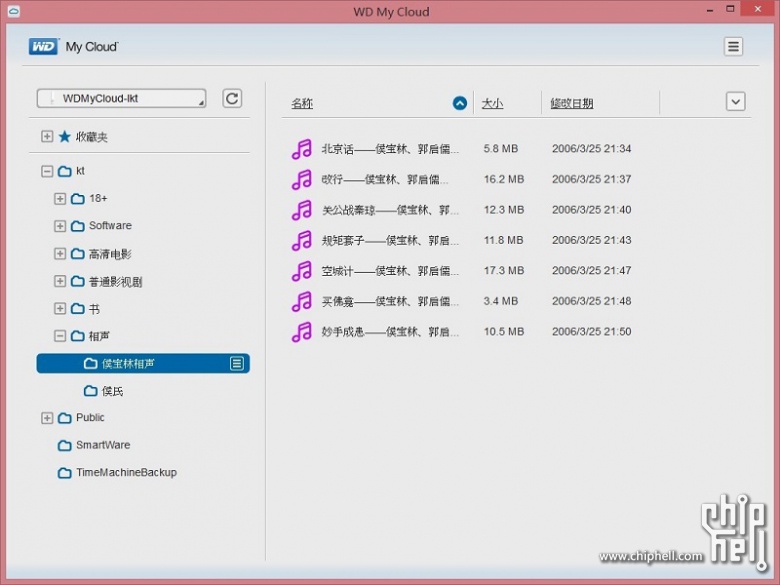Click the refresh device button
780x585 pixels.
(232, 98)
